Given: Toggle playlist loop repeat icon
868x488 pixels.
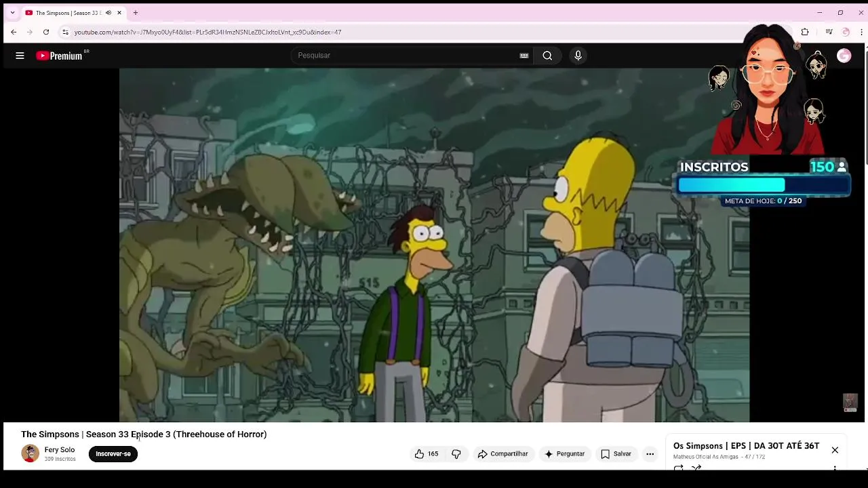Looking at the screenshot, I should coord(678,468).
